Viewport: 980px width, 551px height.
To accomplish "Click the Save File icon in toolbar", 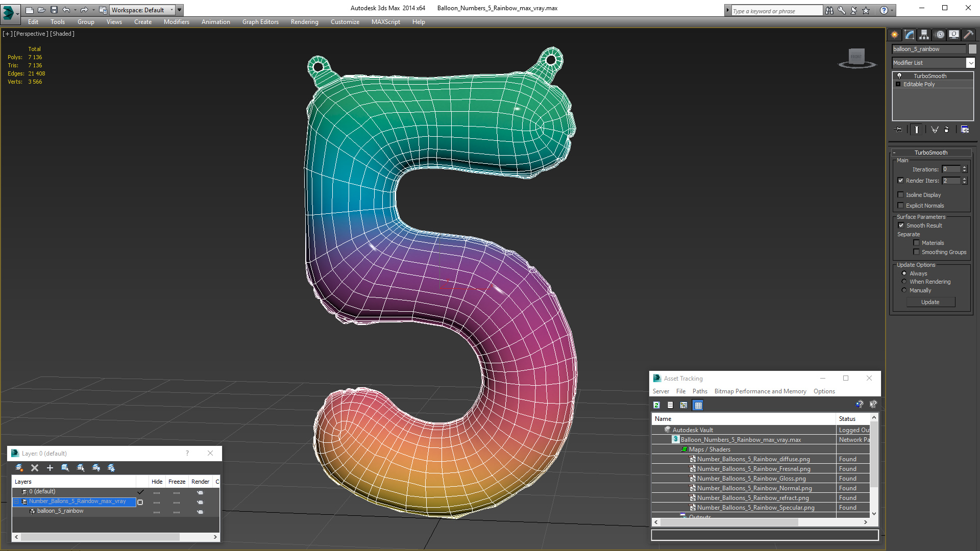I will click(x=54, y=10).
